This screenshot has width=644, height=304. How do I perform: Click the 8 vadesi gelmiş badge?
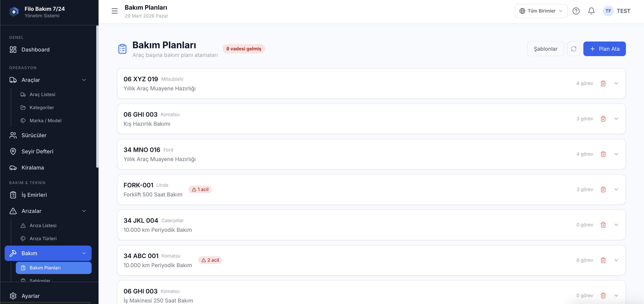(x=243, y=49)
